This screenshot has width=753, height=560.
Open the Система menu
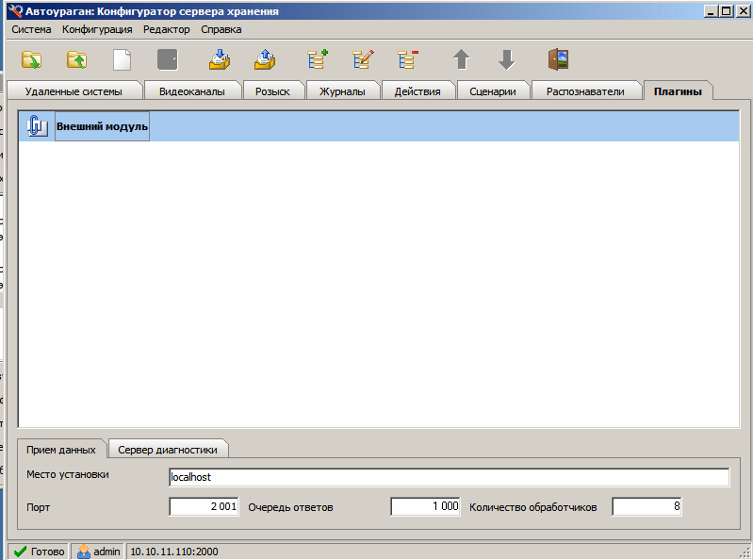pyautogui.click(x=31, y=29)
